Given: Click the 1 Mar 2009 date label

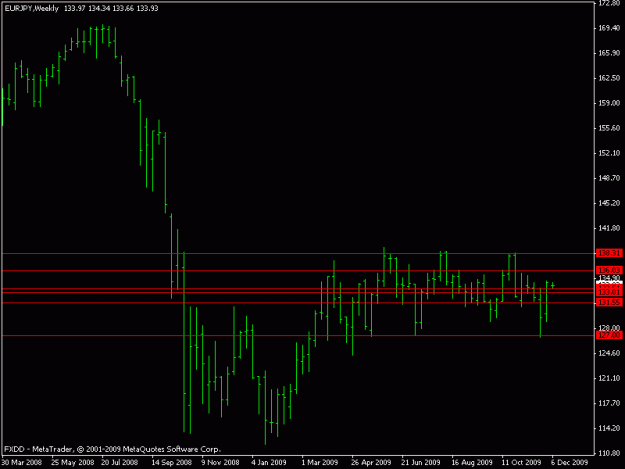Looking at the screenshot, I should [319, 462].
